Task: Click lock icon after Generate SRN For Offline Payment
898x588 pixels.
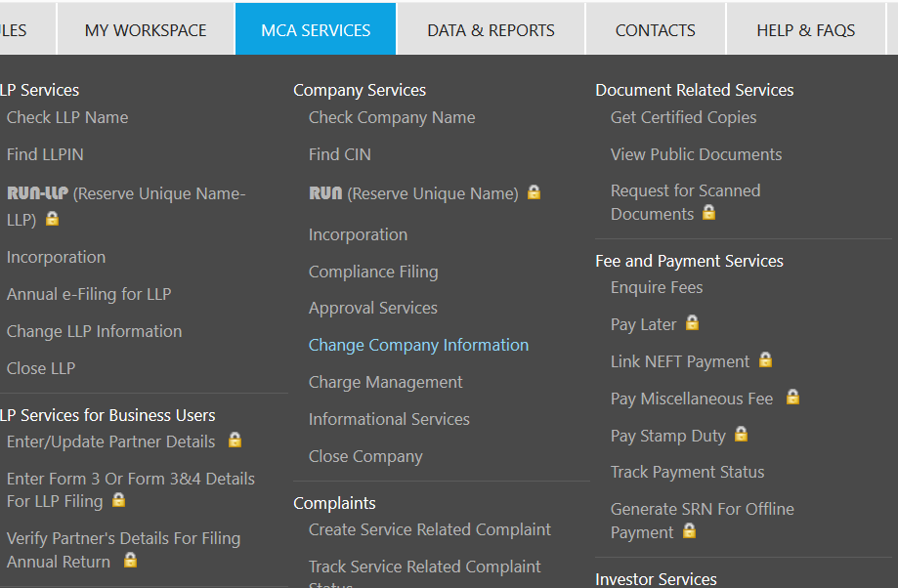Action: coord(690,530)
